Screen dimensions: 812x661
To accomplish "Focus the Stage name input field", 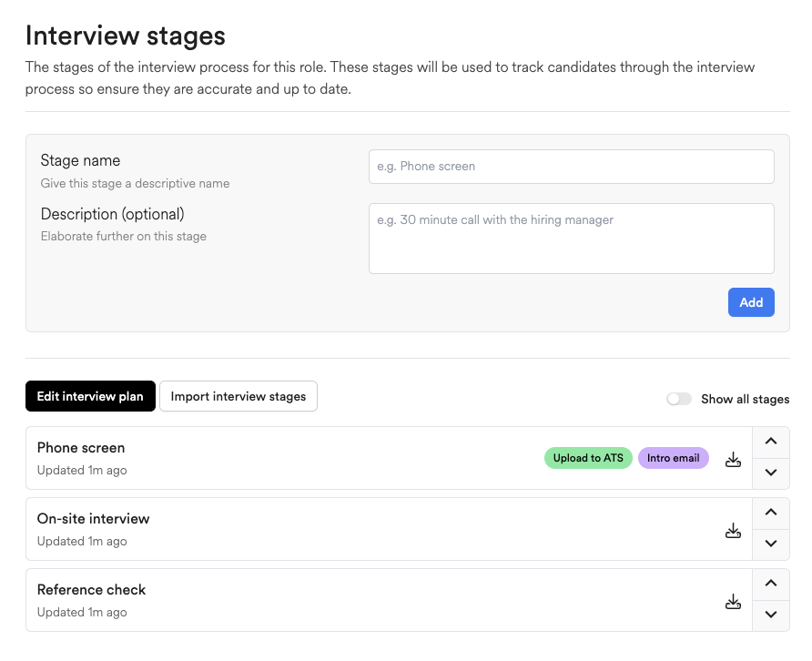I will click(571, 167).
